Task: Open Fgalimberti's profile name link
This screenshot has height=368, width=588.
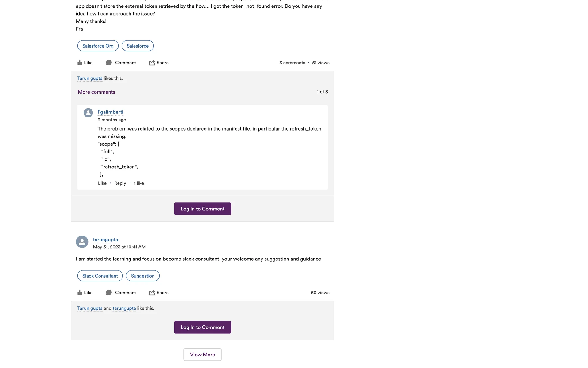Action: click(x=111, y=112)
